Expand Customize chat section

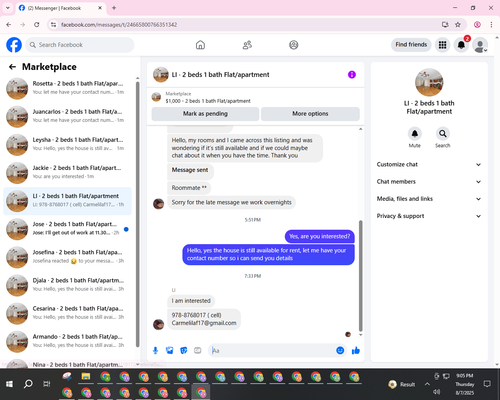point(429,164)
